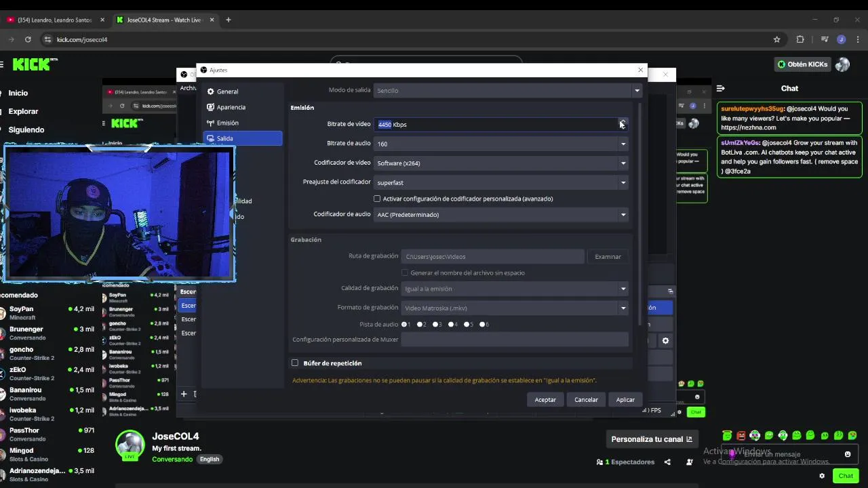This screenshot has height=488, width=868.
Task: Click the Aplicar button
Action: pos(625,400)
